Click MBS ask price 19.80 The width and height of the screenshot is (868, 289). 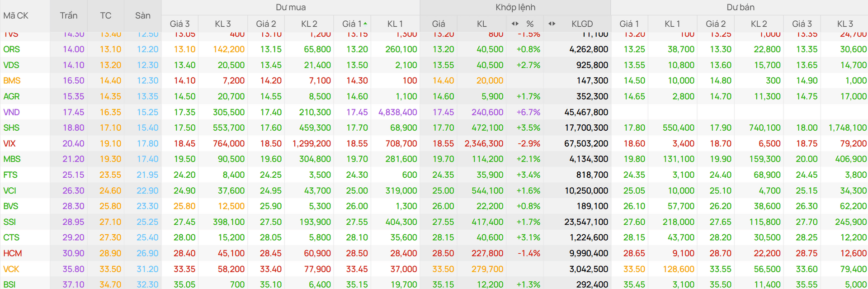(634, 159)
